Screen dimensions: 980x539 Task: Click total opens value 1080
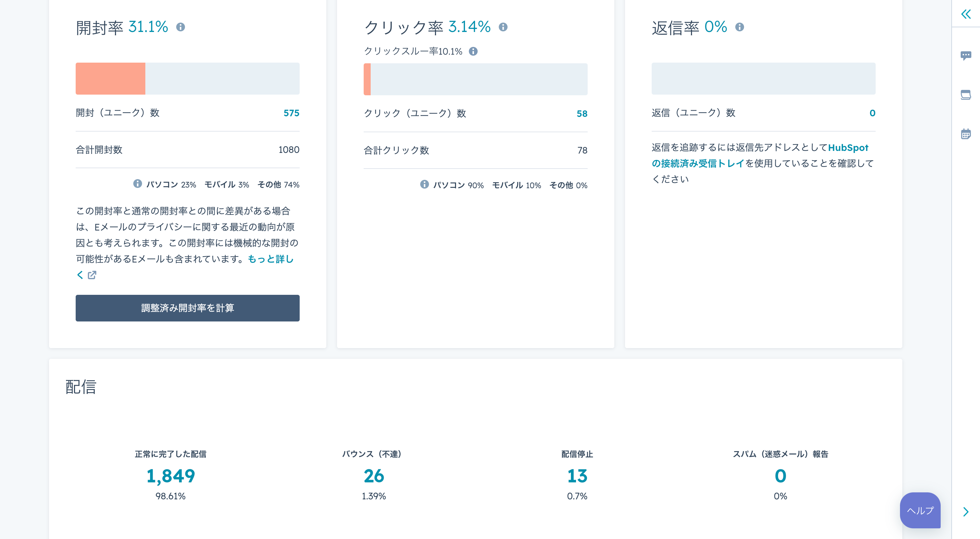289,150
